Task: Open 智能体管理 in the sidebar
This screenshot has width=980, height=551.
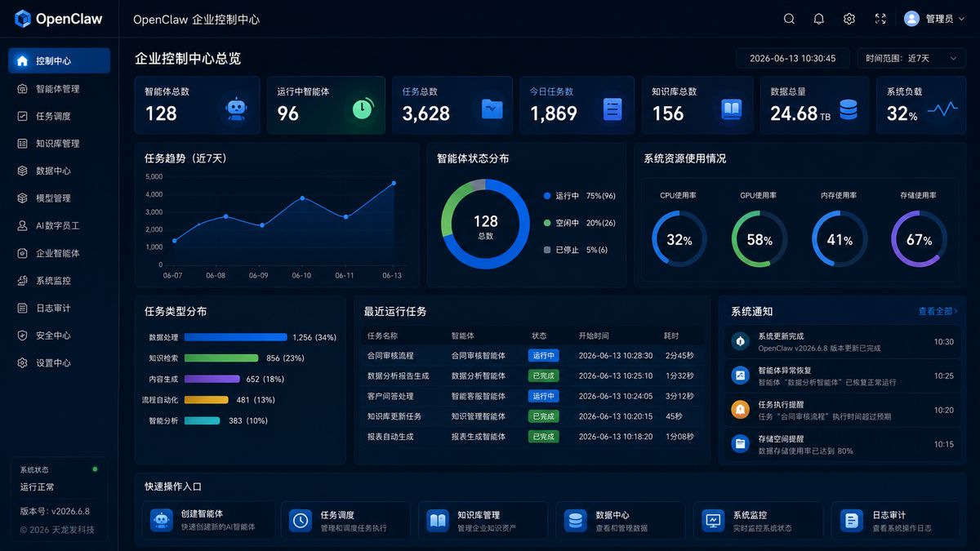Action: coord(60,88)
